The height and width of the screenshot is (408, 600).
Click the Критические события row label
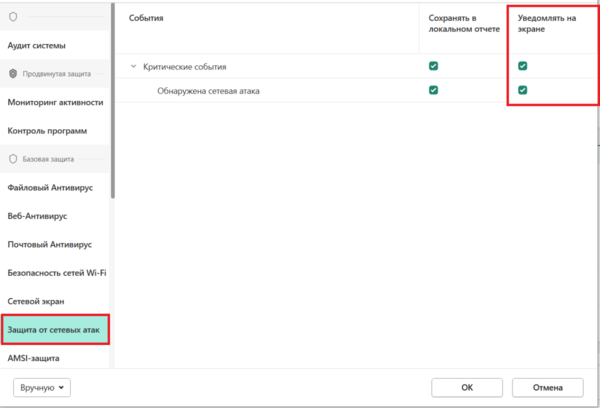(x=184, y=67)
